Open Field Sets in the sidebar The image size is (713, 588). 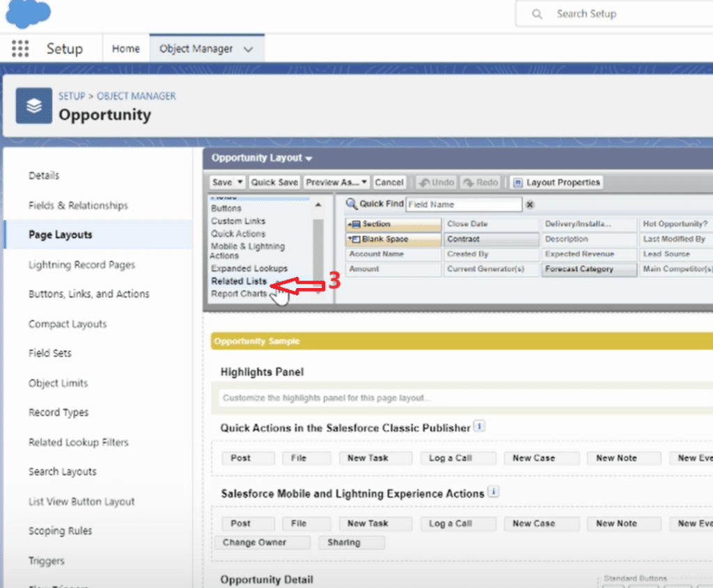[x=50, y=353]
